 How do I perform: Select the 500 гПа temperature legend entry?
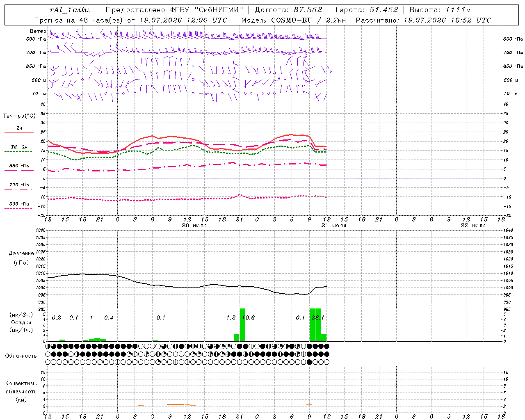pos(19,206)
